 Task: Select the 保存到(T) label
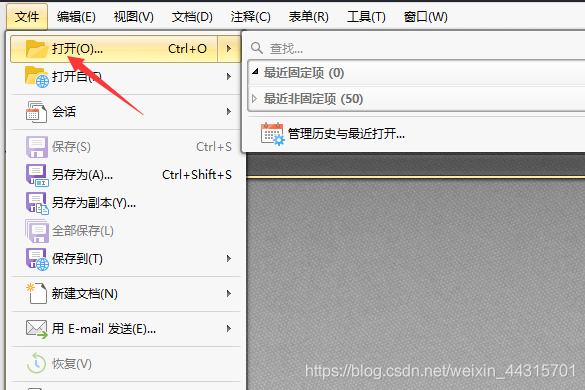coord(77,259)
